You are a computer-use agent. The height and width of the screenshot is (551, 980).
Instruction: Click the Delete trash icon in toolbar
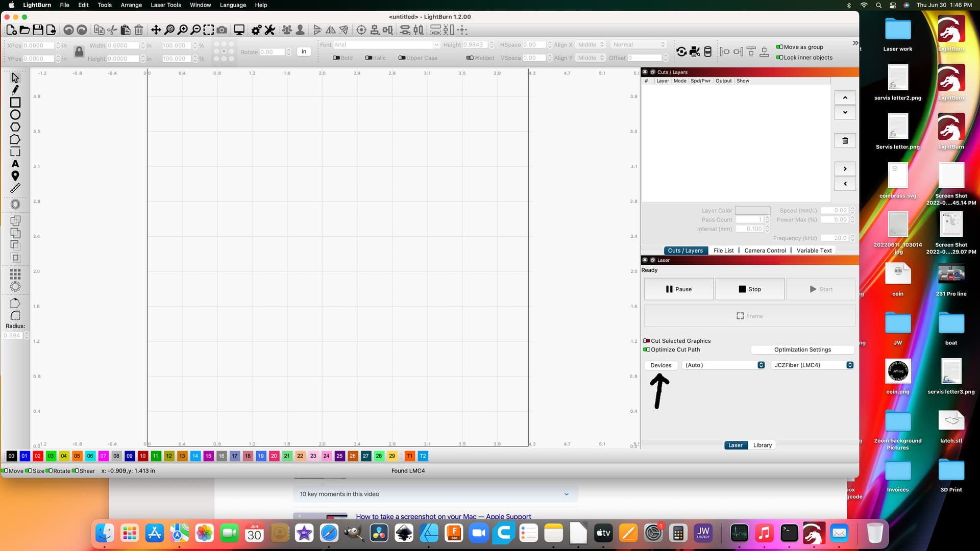[x=138, y=30]
